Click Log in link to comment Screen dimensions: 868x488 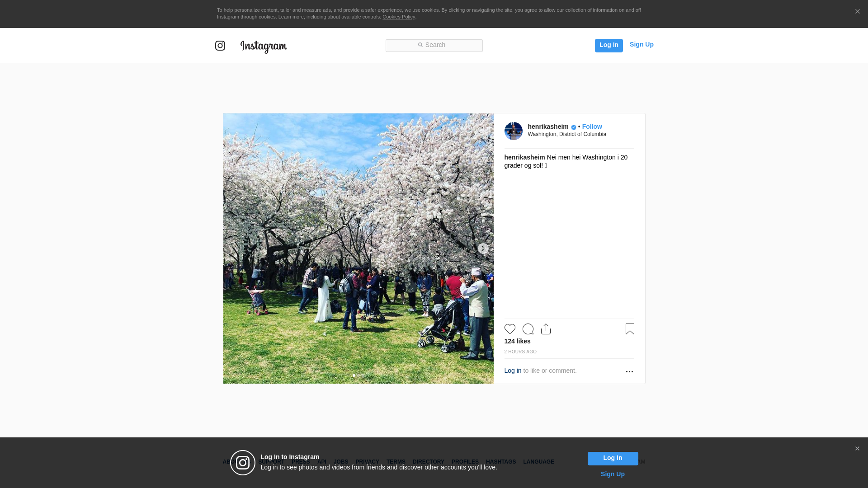point(513,371)
